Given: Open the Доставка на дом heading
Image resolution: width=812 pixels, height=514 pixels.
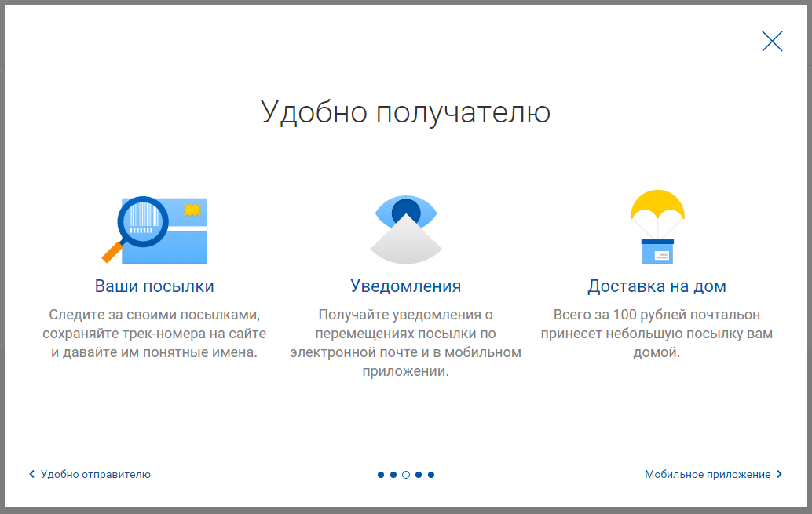Looking at the screenshot, I should coord(657,286).
